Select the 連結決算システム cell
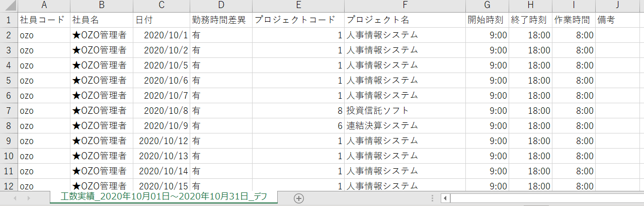This screenshot has width=644, height=206. (x=405, y=125)
